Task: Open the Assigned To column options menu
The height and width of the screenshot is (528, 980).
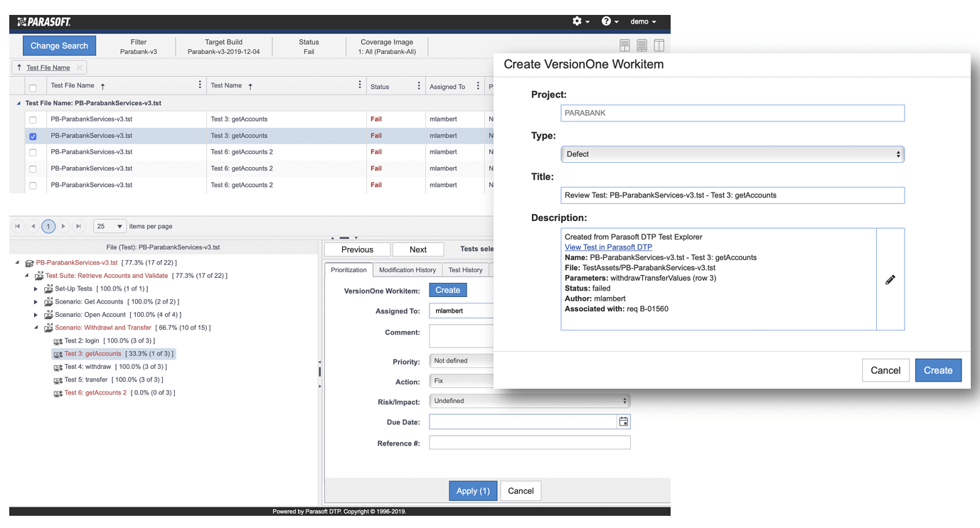Action: point(478,85)
